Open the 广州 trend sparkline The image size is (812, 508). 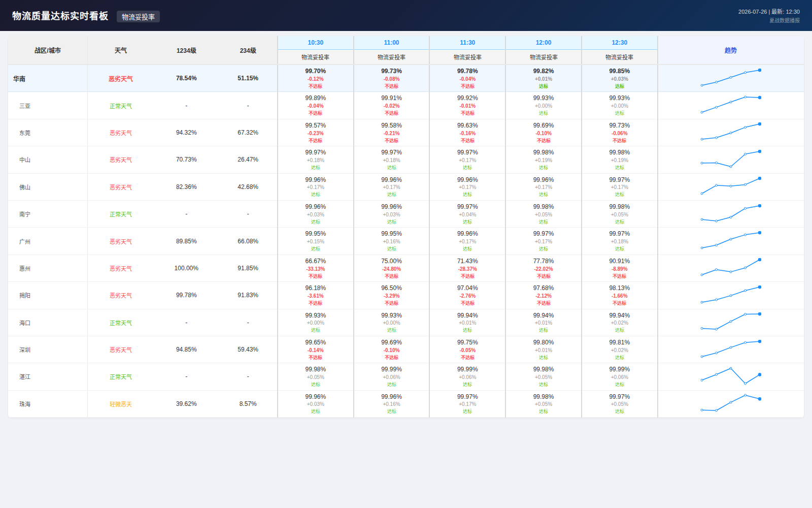(x=731, y=240)
